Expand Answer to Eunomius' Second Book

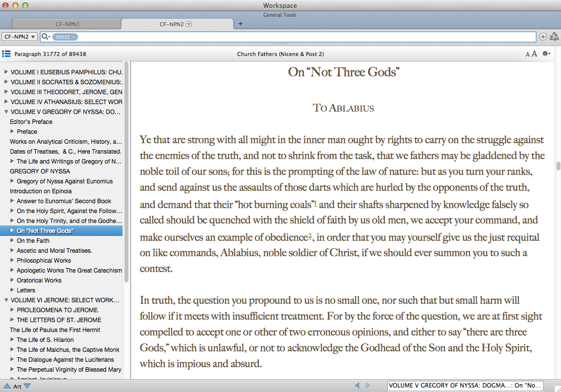coord(12,201)
